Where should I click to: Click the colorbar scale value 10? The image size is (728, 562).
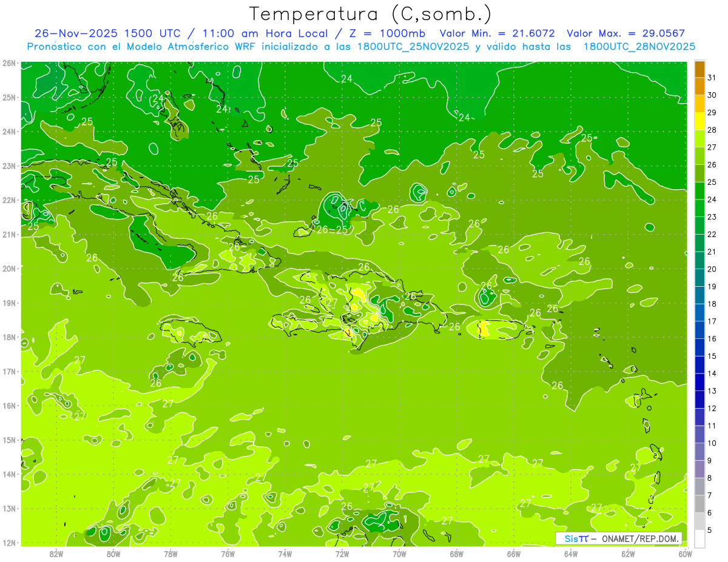[x=712, y=443]
